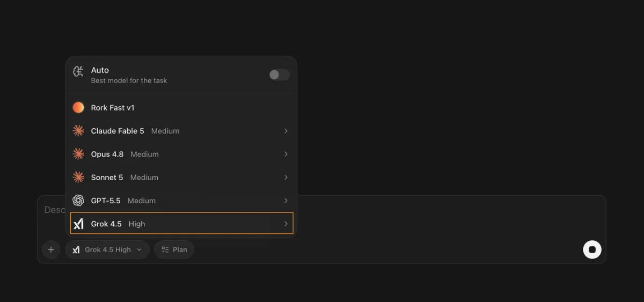Click the Plan checklist icon
The height and width of the screenshot is (302, 644).
(165, 249)
